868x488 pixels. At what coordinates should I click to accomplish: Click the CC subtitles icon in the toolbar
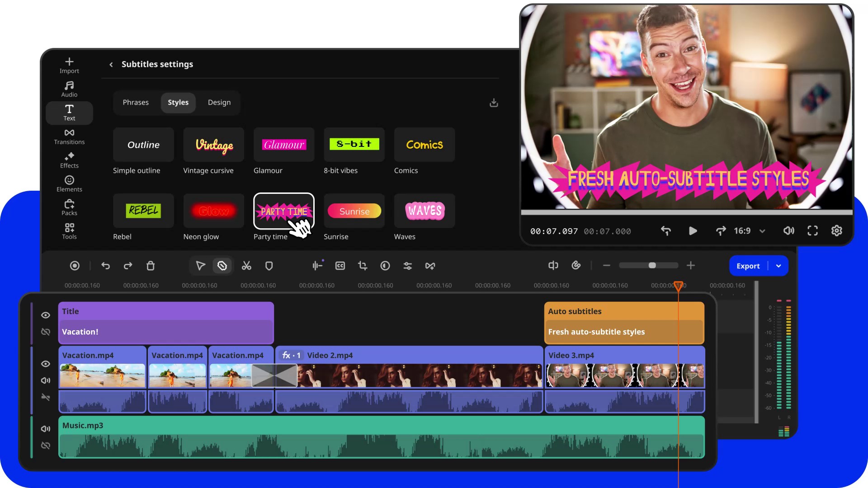click(340, 266)
